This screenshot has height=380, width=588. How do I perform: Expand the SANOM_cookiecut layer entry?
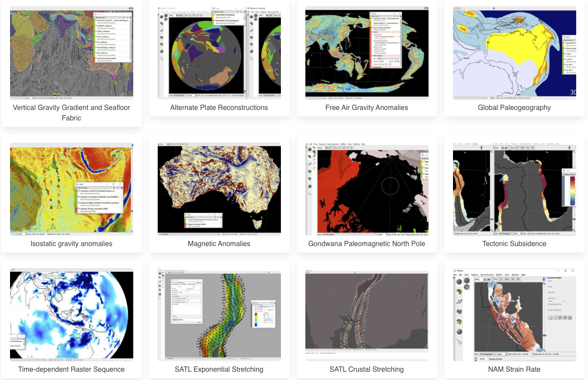96,26
